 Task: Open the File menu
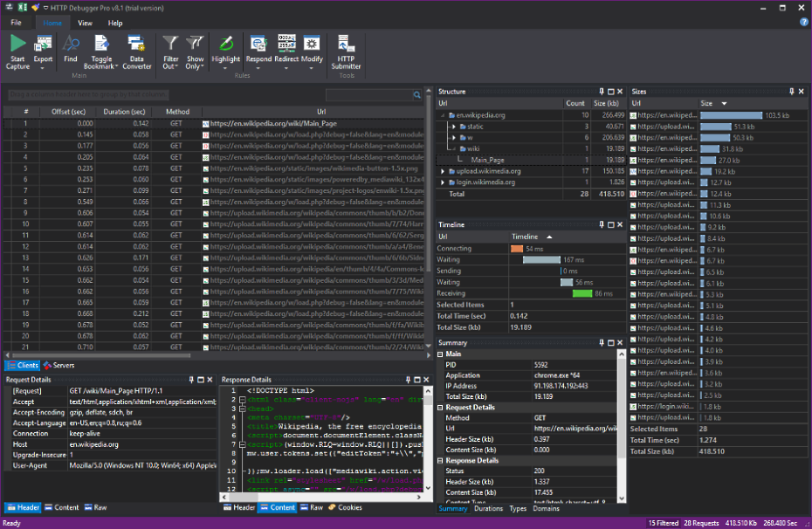pos(16,23)
